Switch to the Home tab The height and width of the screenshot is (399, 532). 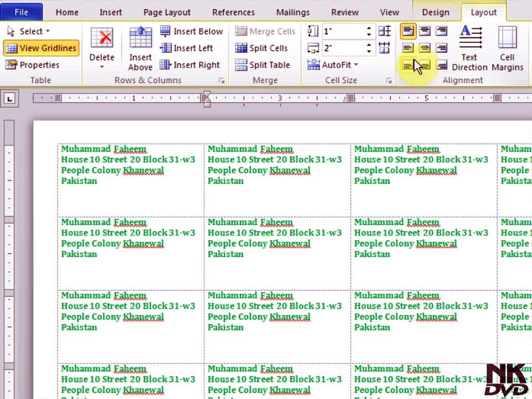(x=67, y=12)
